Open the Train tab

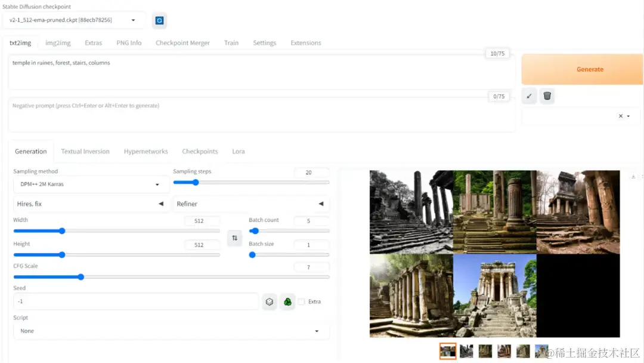pyautogui.click(x=231, y=43)
